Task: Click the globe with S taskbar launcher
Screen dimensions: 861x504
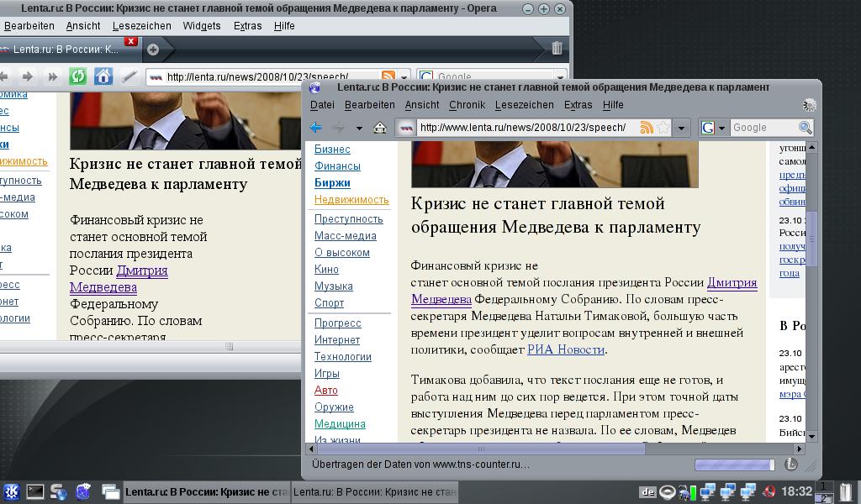Action: [59, 492]
